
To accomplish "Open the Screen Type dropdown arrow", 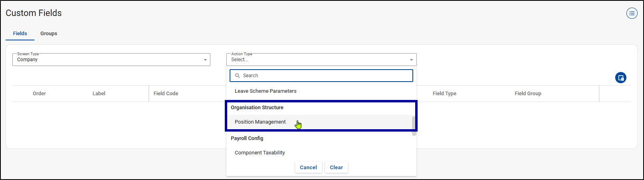I will click(x=205, y=60).
